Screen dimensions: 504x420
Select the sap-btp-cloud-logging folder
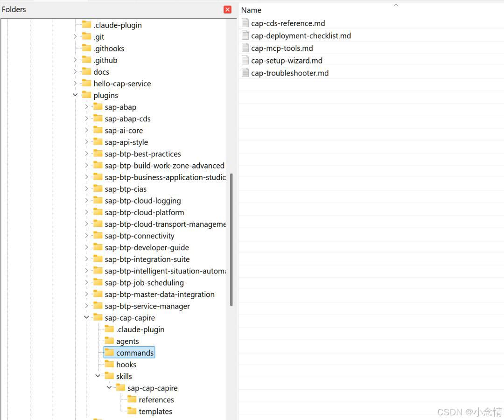(143, 201)
